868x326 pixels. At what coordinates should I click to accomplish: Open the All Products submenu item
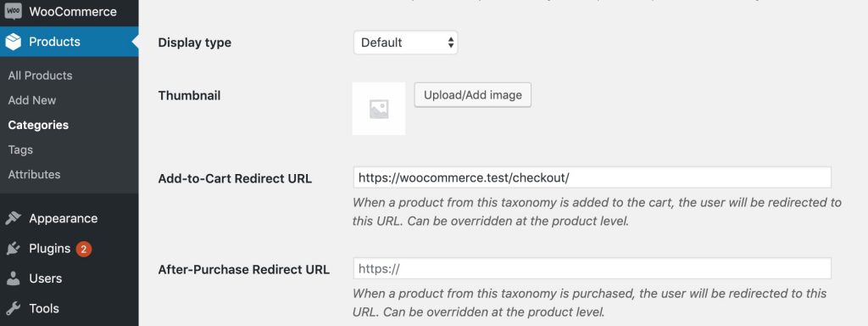point(40,76)
